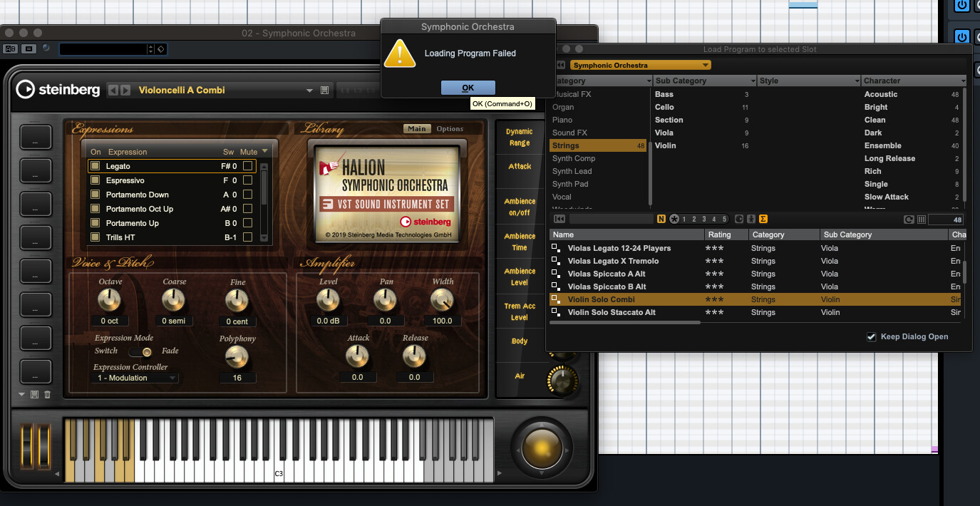
Task: Click the star rating filter icon
Action: pos(674,219)
